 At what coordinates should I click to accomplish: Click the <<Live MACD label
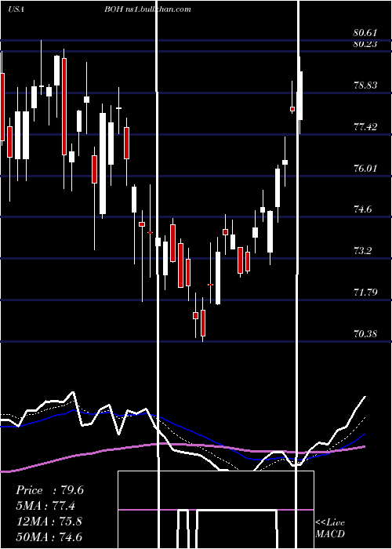pyautogui.click(x=330, y=528)
